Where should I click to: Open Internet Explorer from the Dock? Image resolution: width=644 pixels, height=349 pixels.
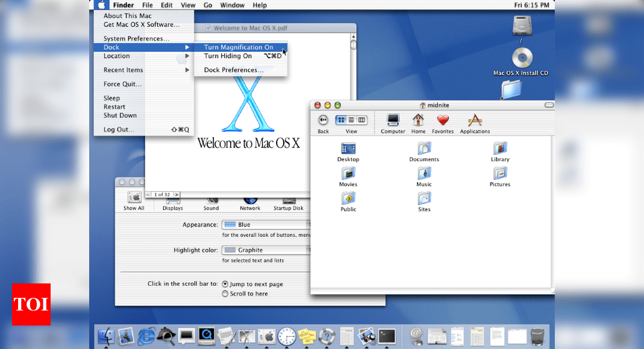click(146, 336)
